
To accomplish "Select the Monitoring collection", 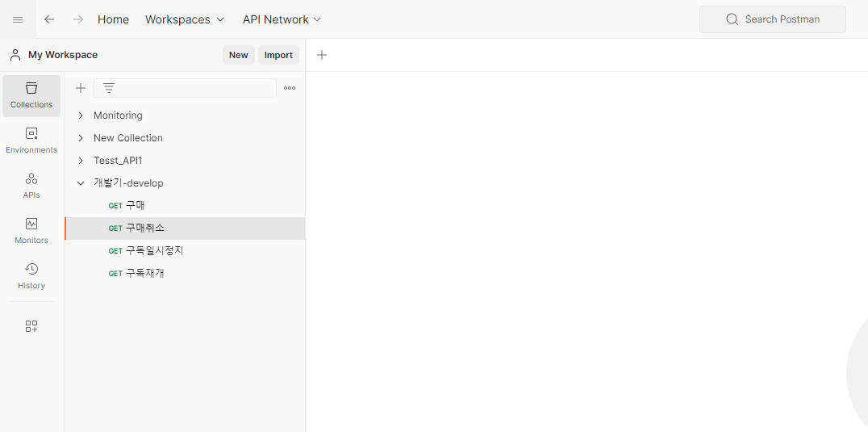I will click(x=118, y=115).
